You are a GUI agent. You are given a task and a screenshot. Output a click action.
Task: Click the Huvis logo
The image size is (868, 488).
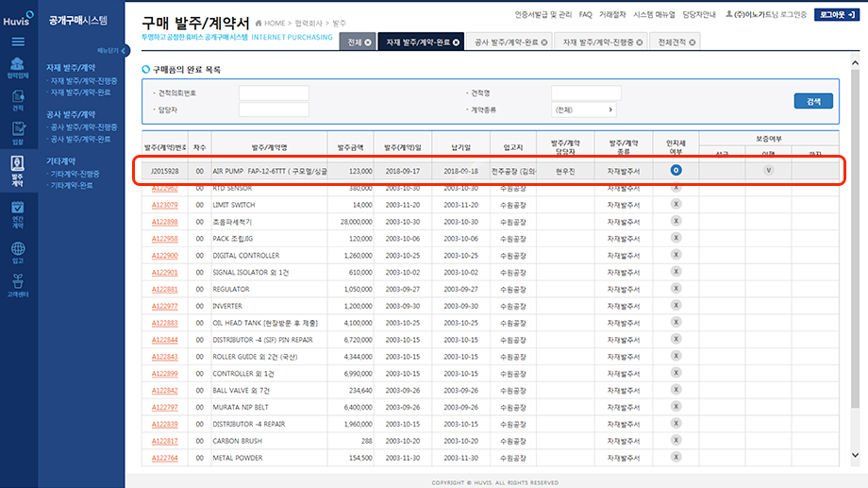pyautogui.click(x=18, y=19)
